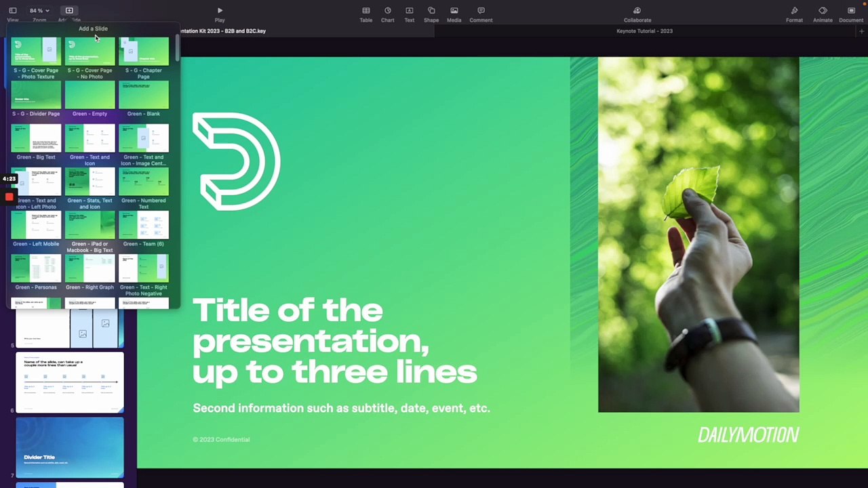
Task: Click the Add a Slide popover scrollbar
Action: tap(177, 47)
